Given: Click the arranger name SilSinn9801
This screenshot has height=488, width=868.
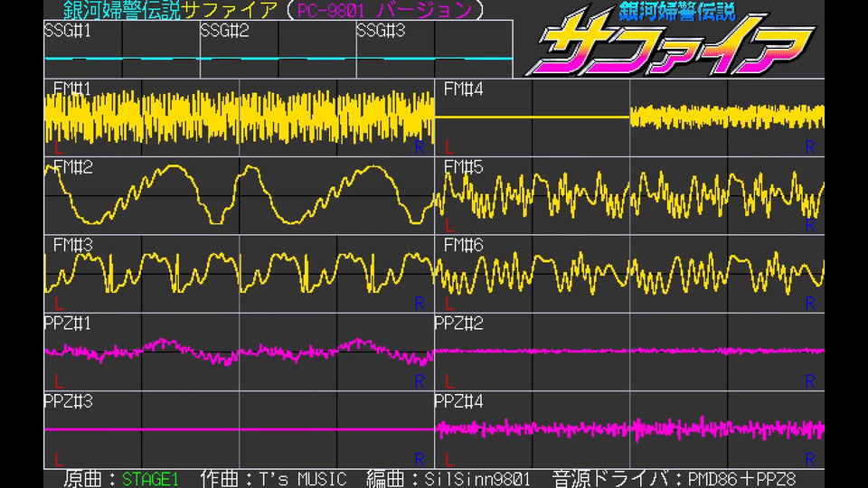Looking at the screenshot, I should point(477,479).
